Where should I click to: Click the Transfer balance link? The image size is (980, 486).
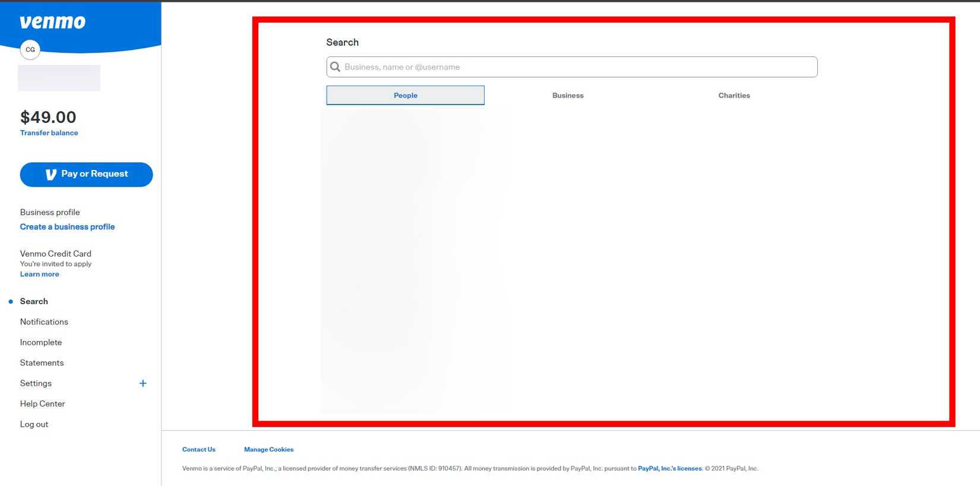tap(49, 133)
